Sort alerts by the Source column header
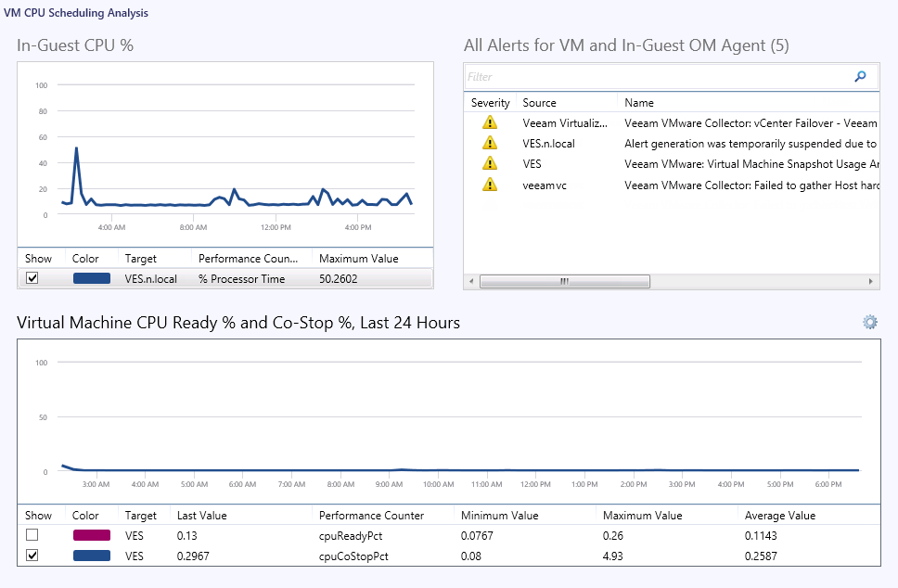The width and height of the screenshot is (898, 588). 539,103
